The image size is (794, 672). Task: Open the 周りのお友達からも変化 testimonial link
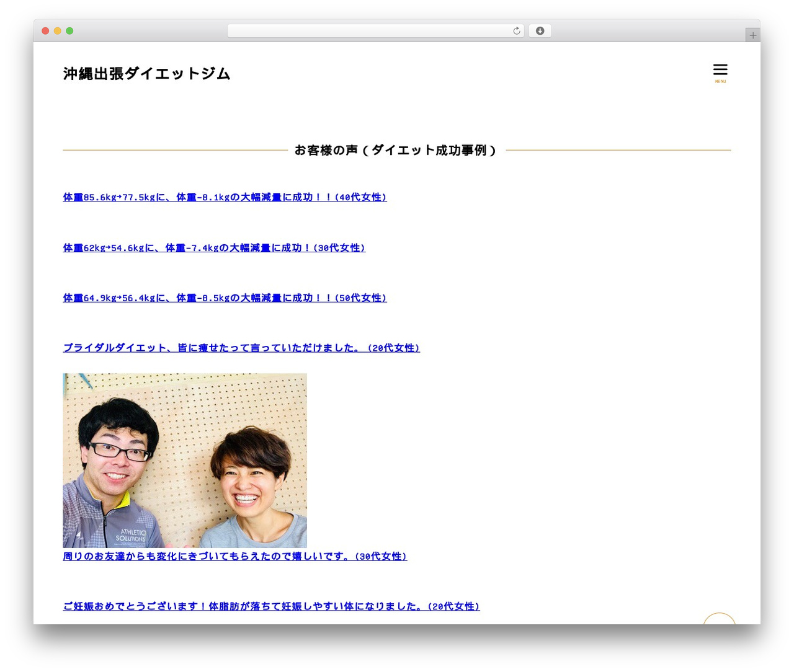pyautogui.click(x=234, y=557)
